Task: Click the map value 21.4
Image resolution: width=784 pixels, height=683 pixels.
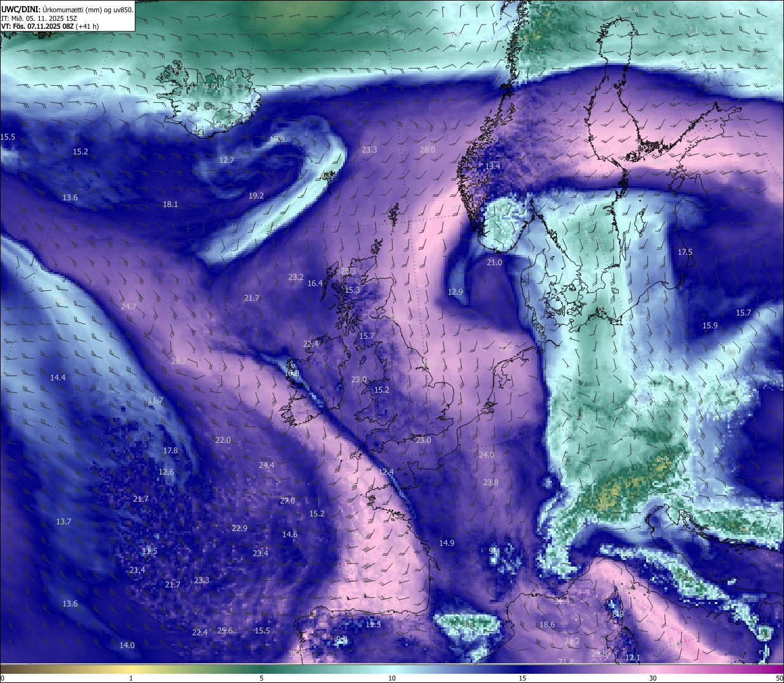Action: coord(137,570)
